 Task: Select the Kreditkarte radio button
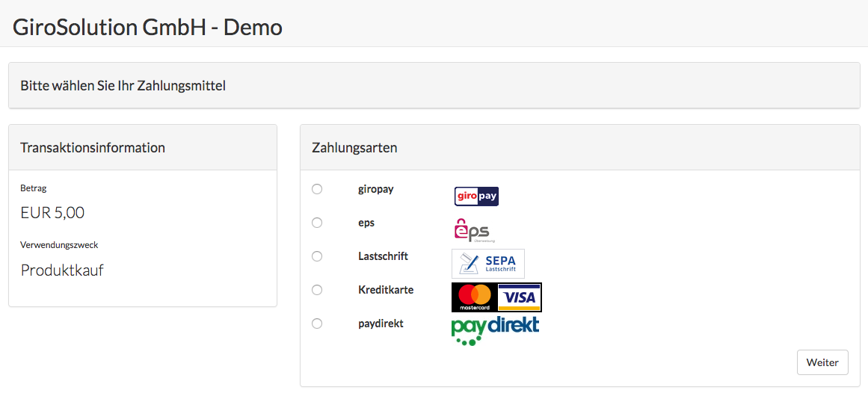click(x=317, y=289)
